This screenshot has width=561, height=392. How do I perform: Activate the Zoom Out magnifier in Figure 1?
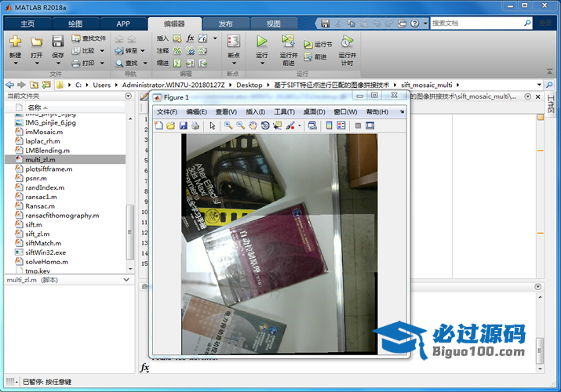[240, 125]
